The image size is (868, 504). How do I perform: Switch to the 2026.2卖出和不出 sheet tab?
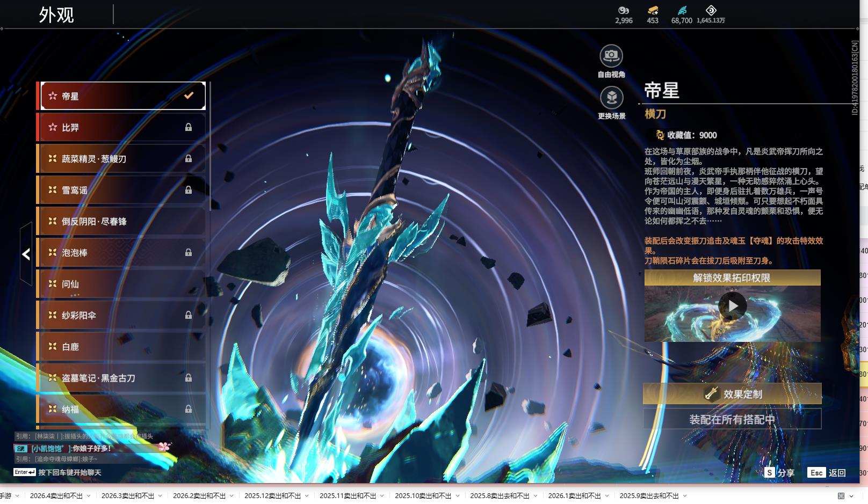[199, 496]
